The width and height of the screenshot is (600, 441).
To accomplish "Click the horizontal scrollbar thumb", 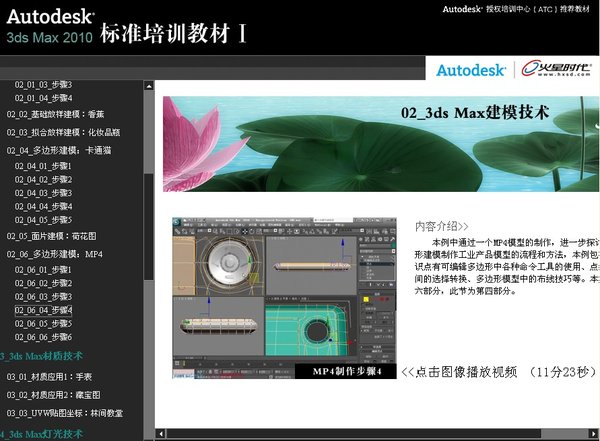I will click(x=354, y=434).
